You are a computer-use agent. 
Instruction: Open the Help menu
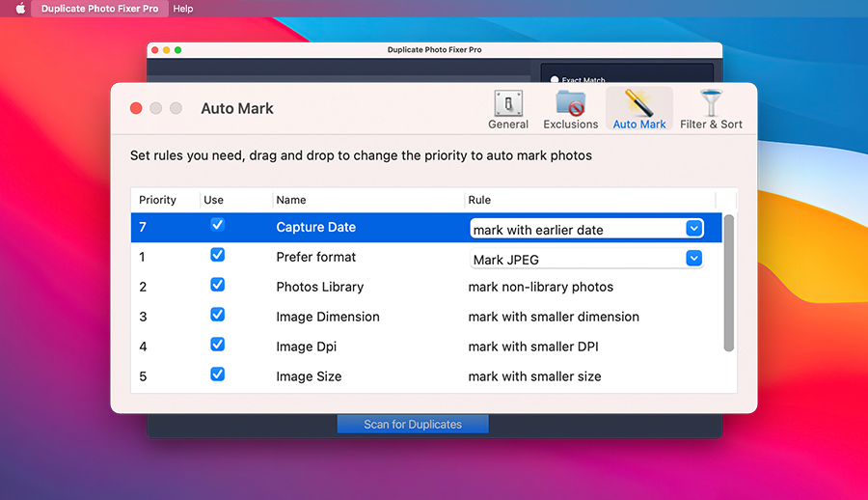point(182,9)
